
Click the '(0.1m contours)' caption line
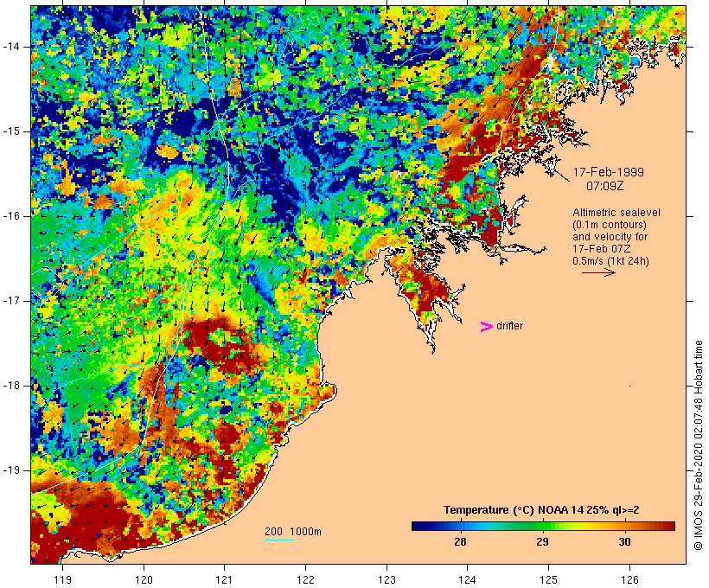[x=610, y=225]
